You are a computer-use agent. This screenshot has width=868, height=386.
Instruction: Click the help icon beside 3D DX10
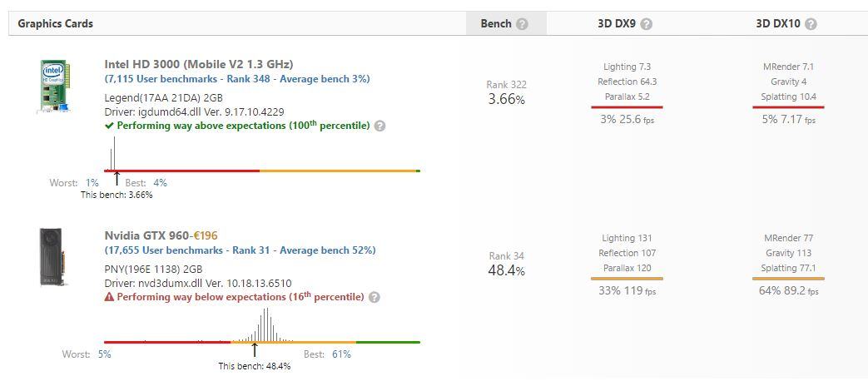tap(811, 24)
